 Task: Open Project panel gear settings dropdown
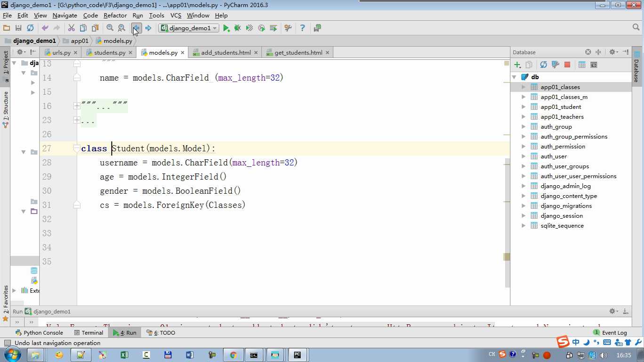(21, 52)
